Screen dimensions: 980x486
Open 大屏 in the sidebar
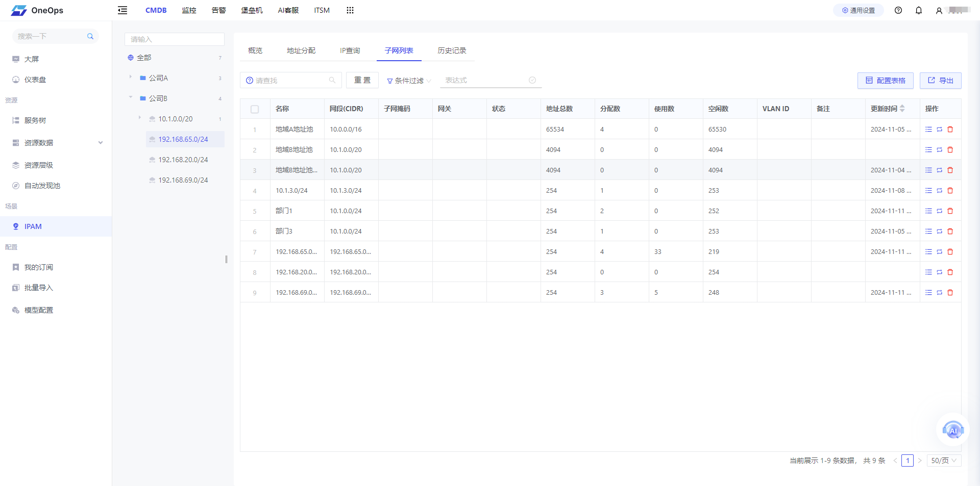(x=32, y=59)
